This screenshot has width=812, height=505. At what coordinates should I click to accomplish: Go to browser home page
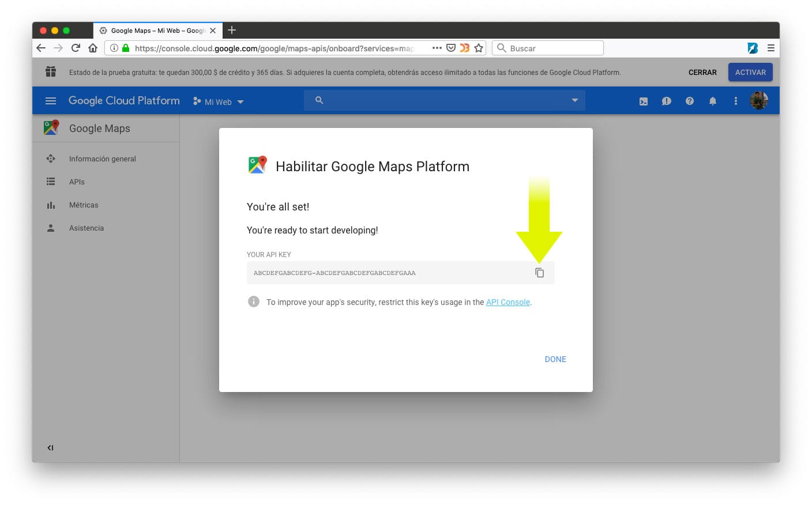(x=93, y=48)
